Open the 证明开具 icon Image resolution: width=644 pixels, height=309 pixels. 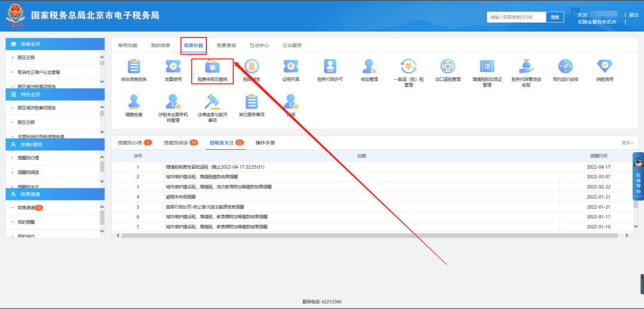291,66
